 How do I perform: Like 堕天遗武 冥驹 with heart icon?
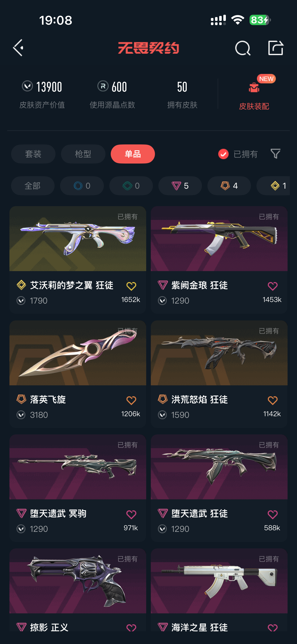[131, 514]
